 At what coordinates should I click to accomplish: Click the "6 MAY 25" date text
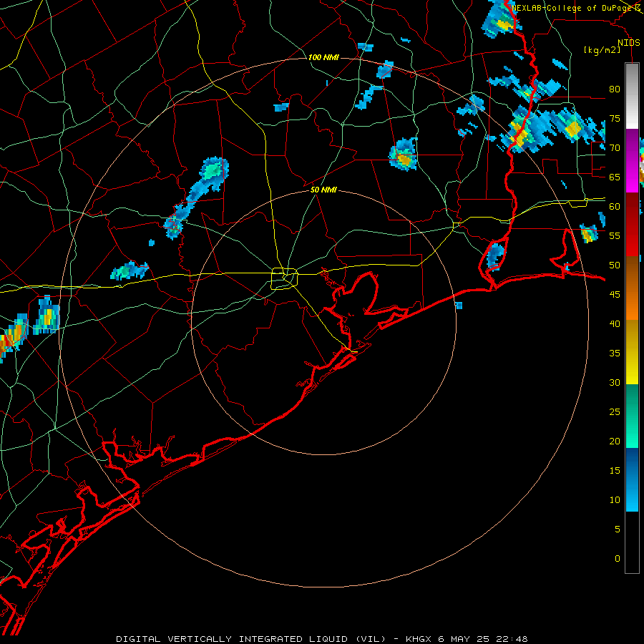click(464, 639)
